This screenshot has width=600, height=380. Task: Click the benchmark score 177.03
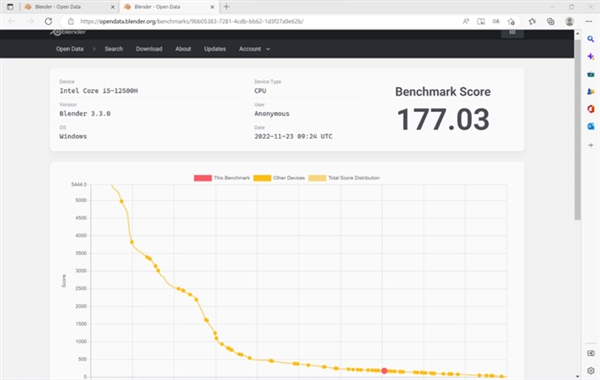443,119
